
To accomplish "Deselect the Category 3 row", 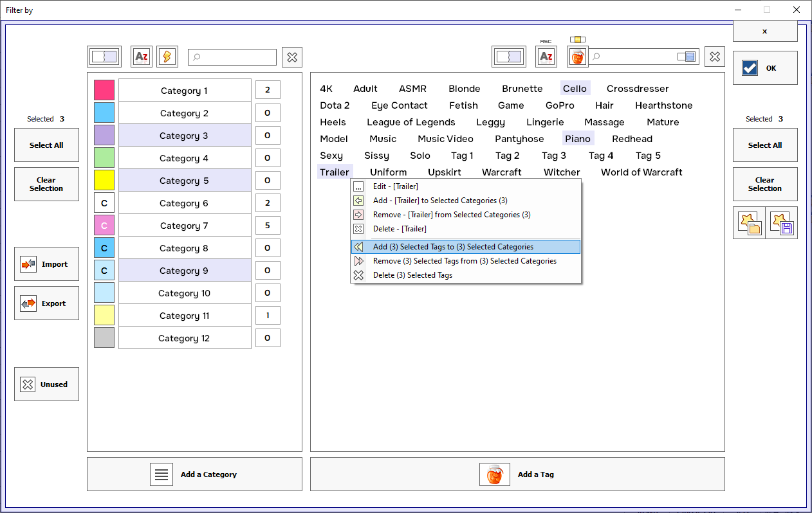I will tap(185, 136).
